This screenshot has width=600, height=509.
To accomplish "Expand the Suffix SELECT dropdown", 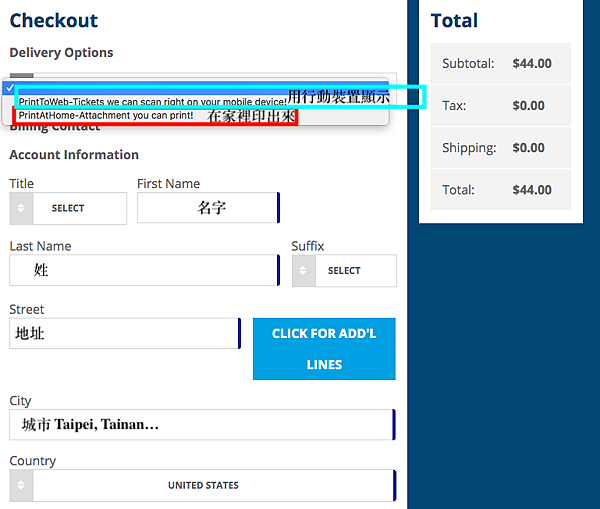I will pyautogui.click(x=355, y=271).
